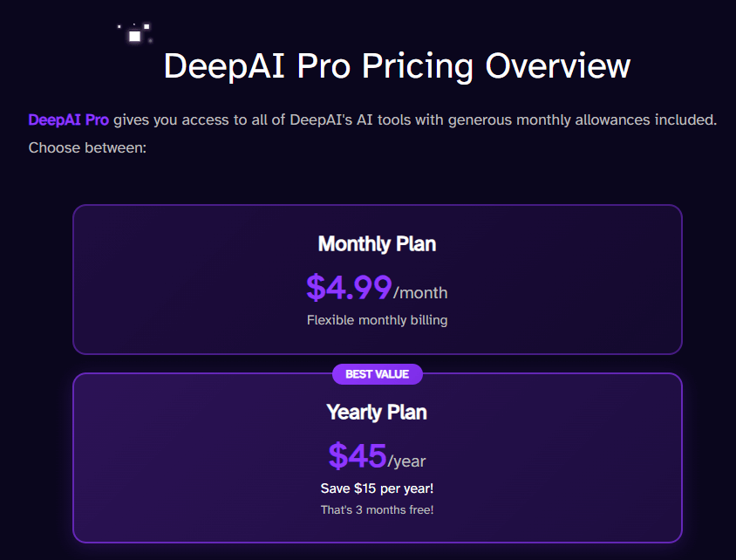
Task: Click the Flexible monthly billing text
Action: pyautogui.click(x=378, y=320)
